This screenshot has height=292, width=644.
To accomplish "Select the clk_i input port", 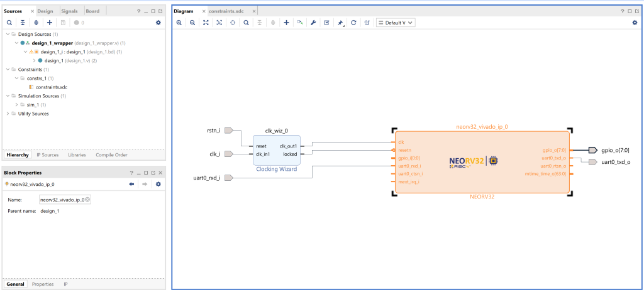I will pos(229,154).
